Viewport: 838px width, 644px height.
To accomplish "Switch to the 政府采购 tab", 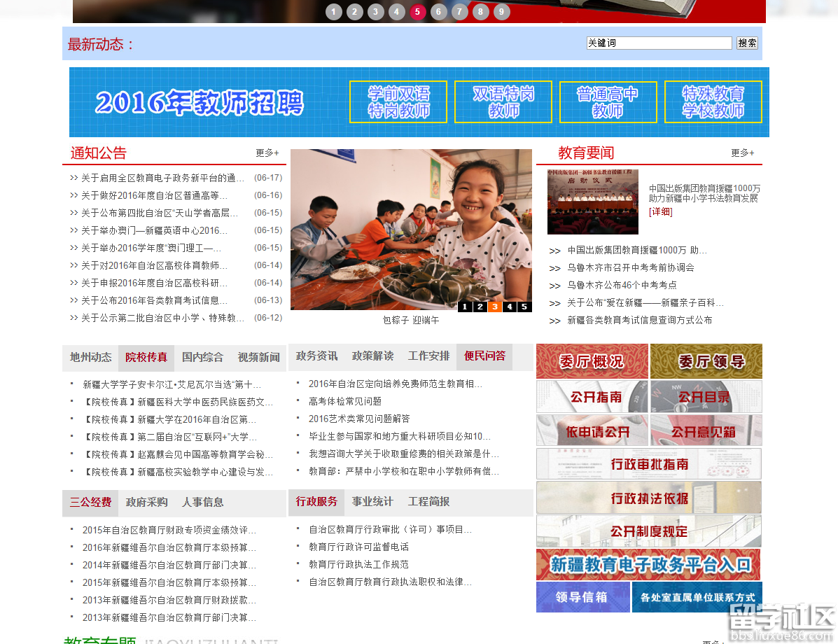I will click(146, 502).
